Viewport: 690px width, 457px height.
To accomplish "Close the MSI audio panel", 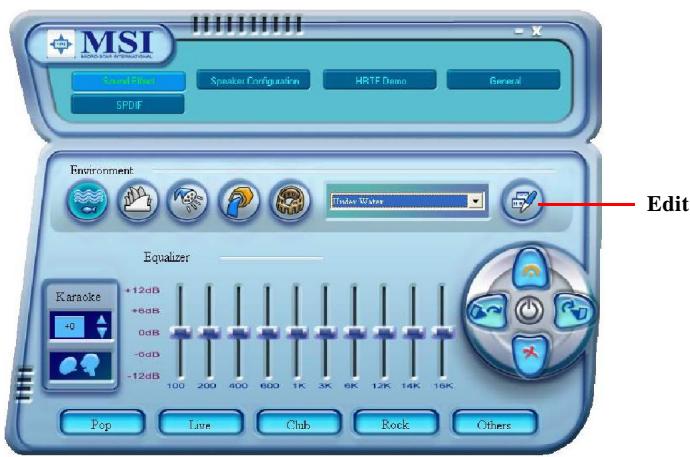I will point(536,31).
